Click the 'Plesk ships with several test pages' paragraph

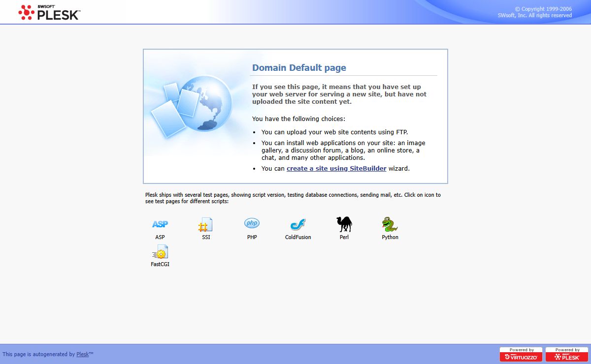(x=293, y=198)
